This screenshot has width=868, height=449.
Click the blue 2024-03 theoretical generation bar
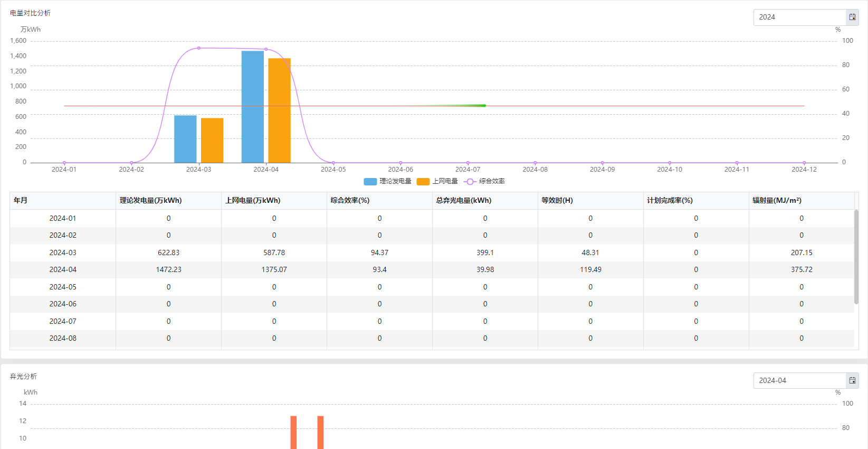point(185,139)
